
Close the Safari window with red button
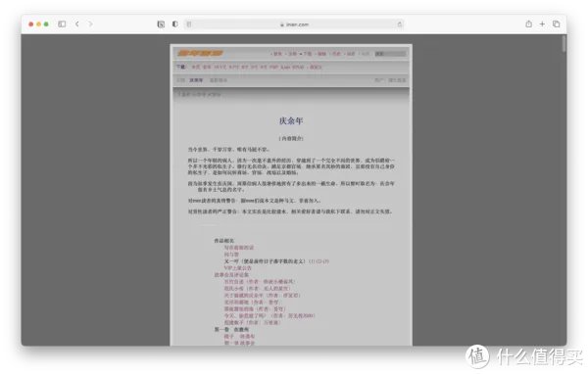31,23
